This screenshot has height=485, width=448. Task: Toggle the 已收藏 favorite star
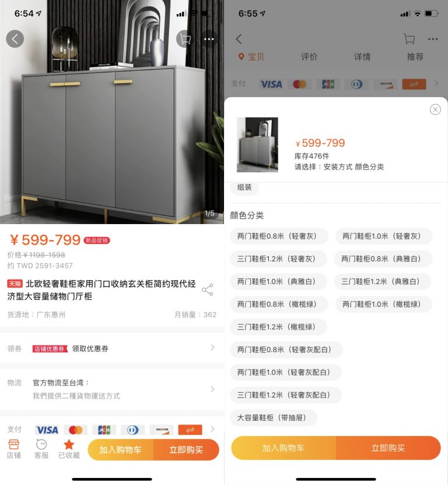[x=69, y=449]
